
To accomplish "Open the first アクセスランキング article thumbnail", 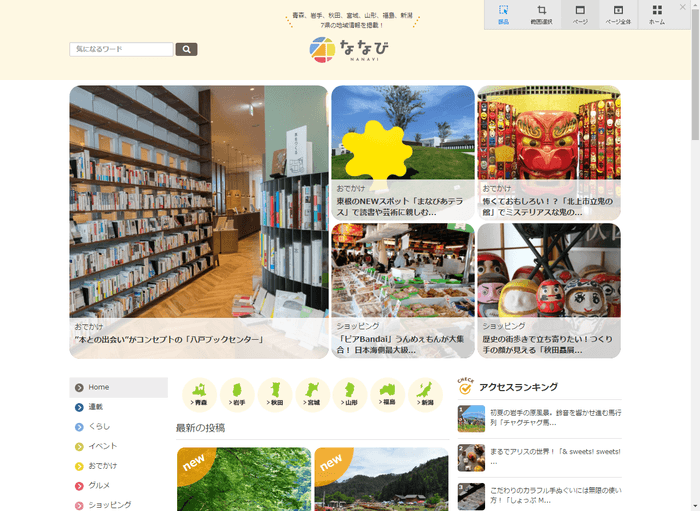I will tap(471, 419).
